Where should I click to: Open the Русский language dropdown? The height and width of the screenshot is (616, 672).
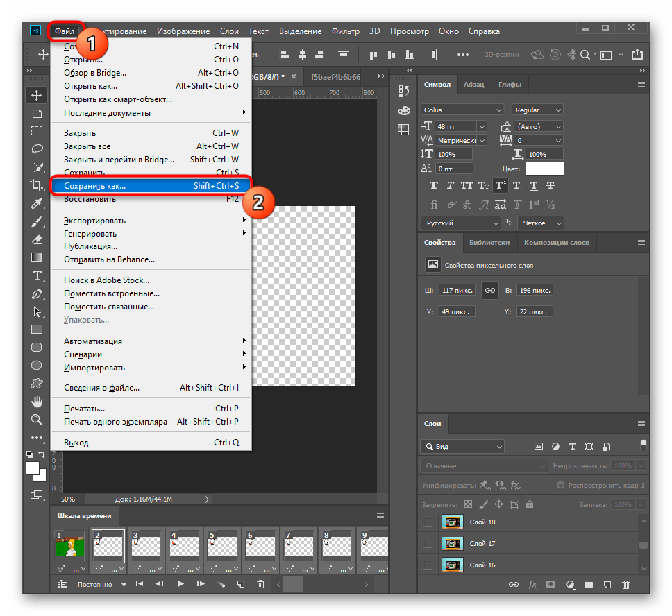pos(460,223)
